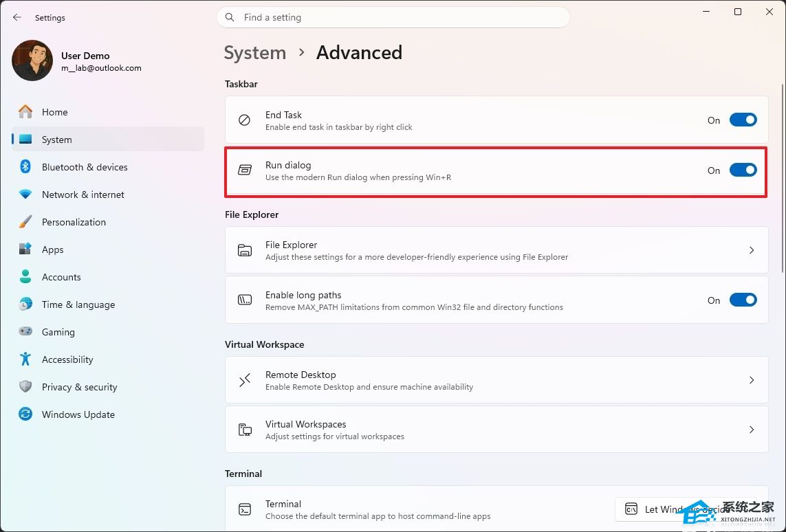Click the Enable long paths icon
The width and height of the screenshot is (786, 532).
(x=245, y=300)
